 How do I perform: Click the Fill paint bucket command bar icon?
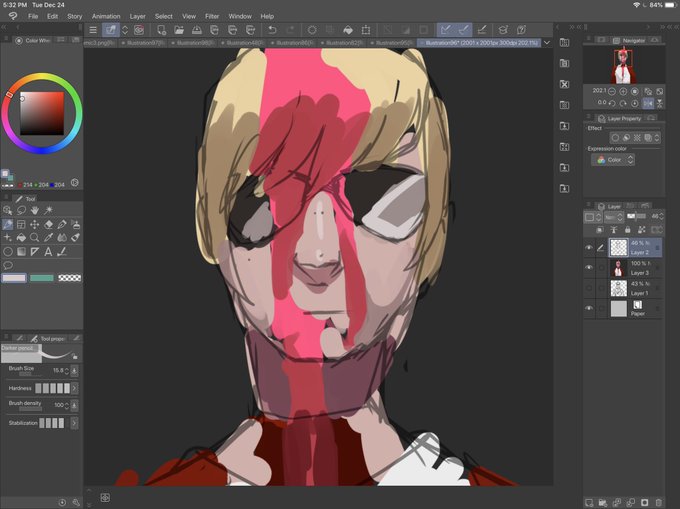[x=348, y=30]
